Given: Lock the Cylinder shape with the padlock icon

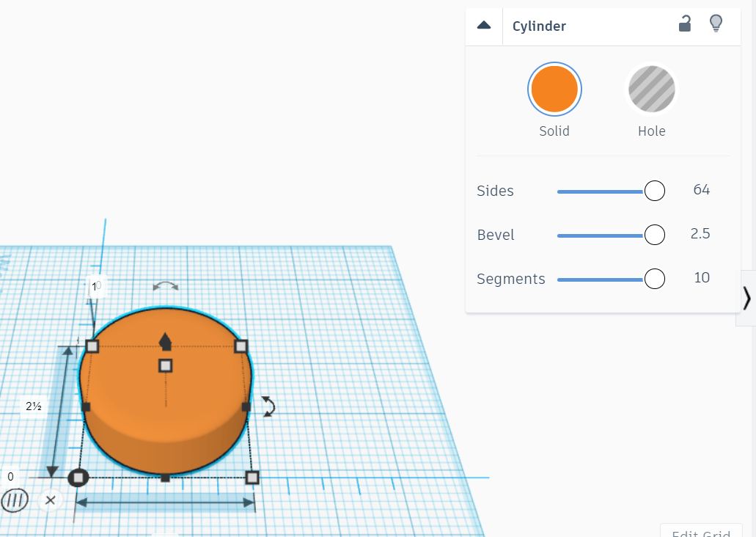Looking at the screenshot, I should [x=684, y=23].
